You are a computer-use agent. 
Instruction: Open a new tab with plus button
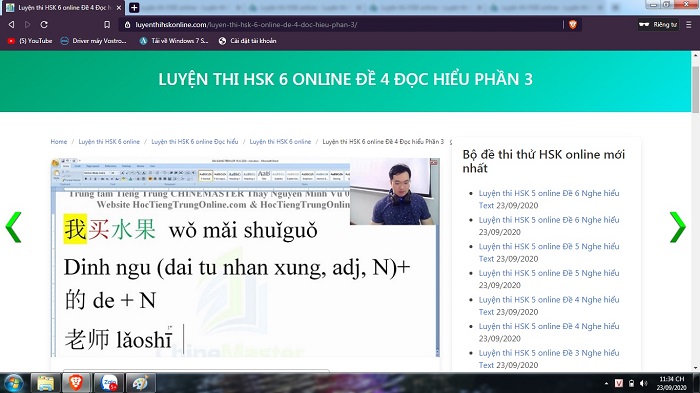pos(133,8)
